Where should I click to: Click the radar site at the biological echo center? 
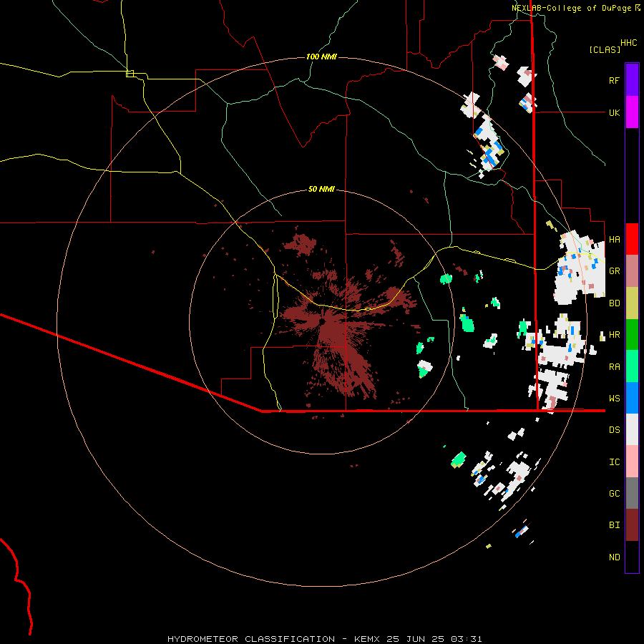pos(322,321)
